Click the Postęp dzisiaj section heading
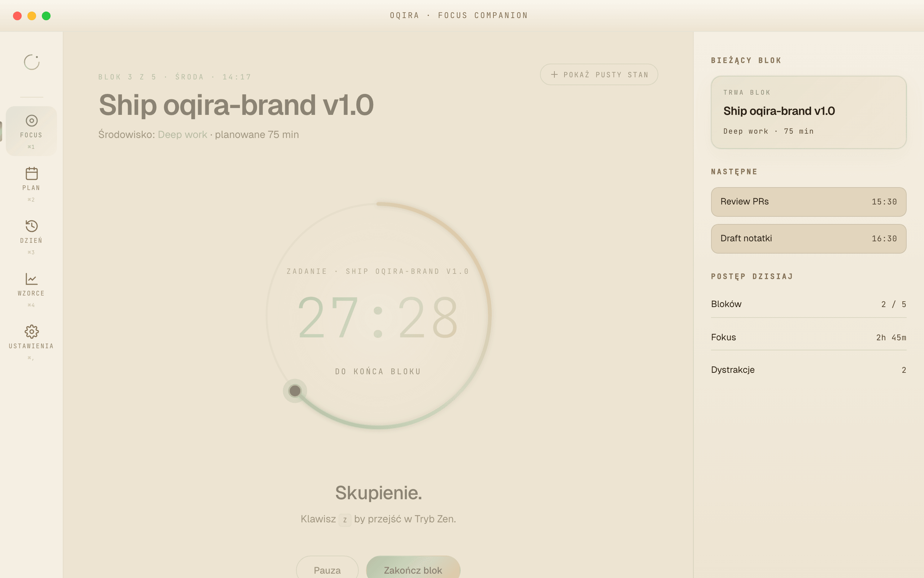The image size is (924, 578). point(752,276)
